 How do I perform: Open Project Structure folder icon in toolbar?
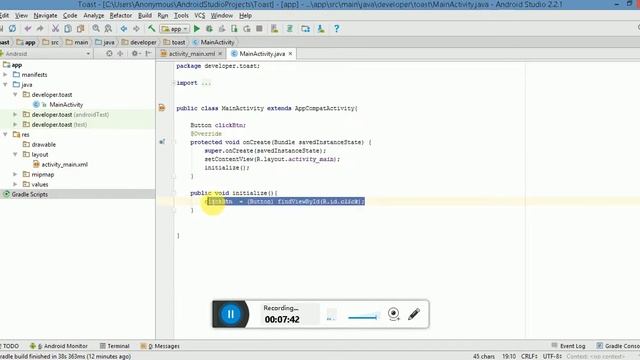coord(305,29)
